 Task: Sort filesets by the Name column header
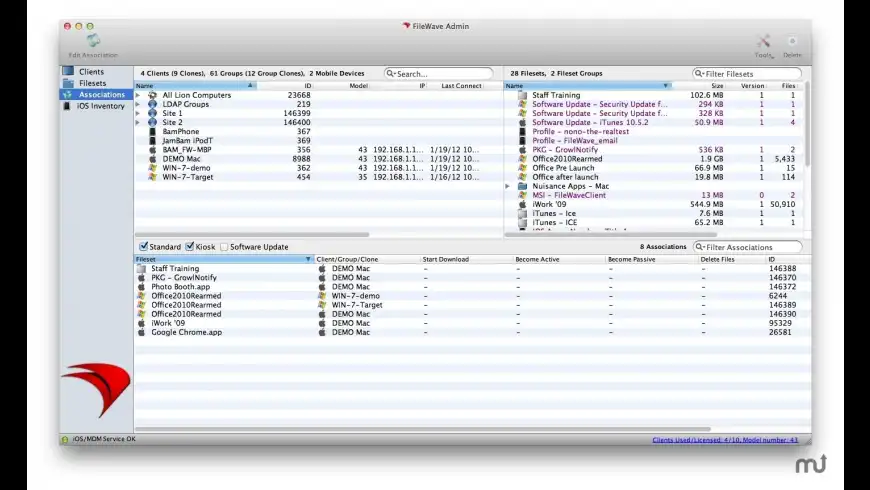pos(587,85)
